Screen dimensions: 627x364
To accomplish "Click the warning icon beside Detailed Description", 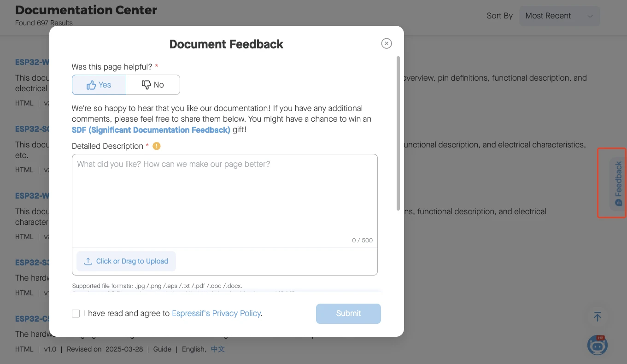I will (156, 146).
